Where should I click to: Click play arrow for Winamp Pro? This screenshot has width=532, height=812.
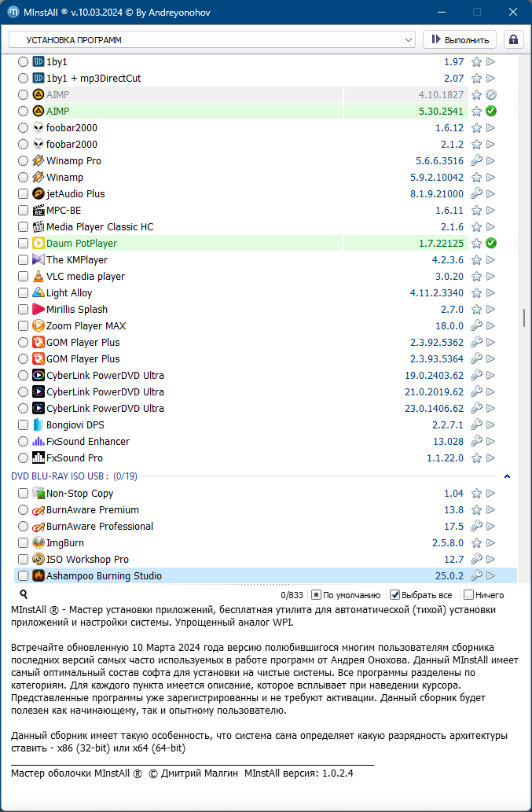click(491, 161)
